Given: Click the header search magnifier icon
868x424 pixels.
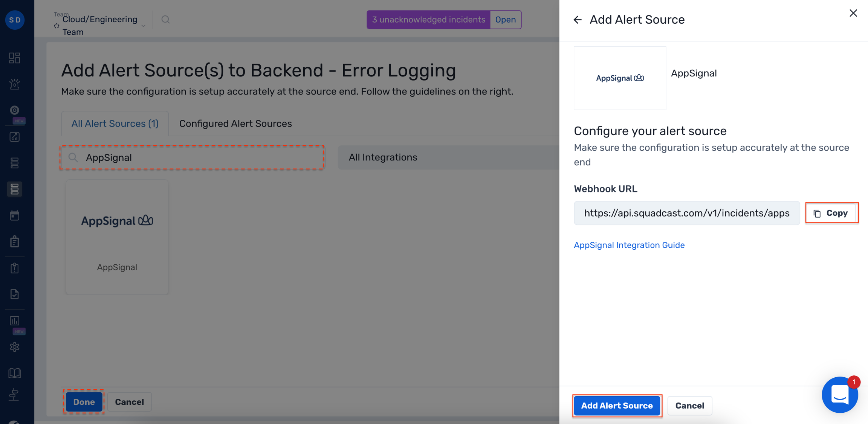Looking at the screenshot, I should click(x=165, y=20).
